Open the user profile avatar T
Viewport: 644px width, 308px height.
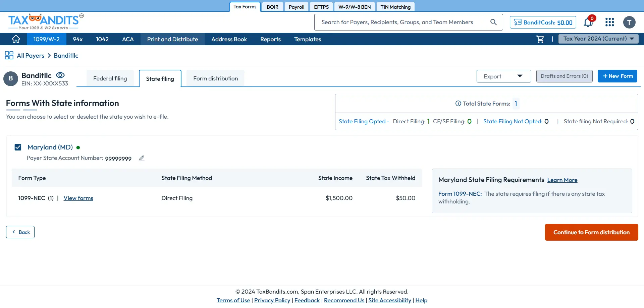tap(629, 22)
